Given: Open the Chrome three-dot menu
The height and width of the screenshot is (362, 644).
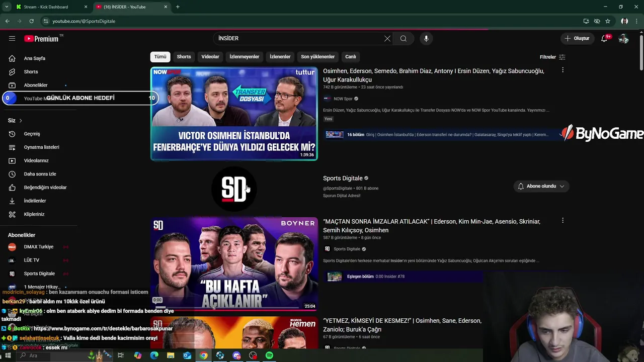Looking at the screenshot, I should pyautogui.click(x=636, y=21).
